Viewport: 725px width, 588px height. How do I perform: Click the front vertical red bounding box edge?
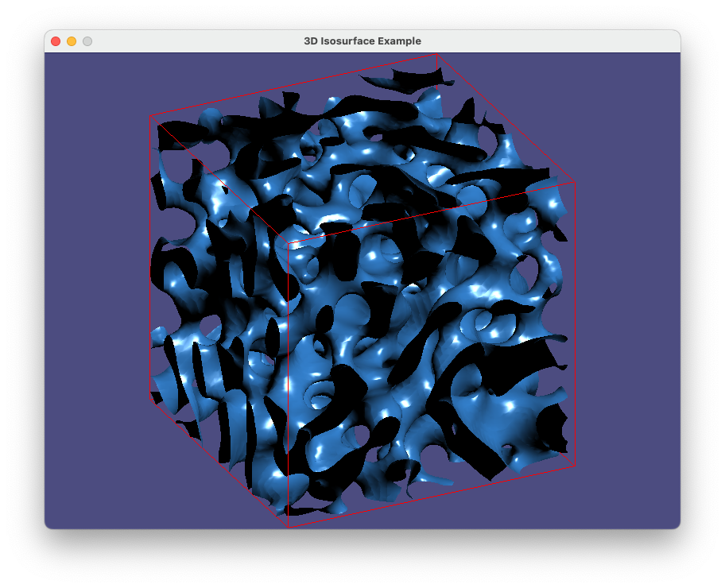287,381
